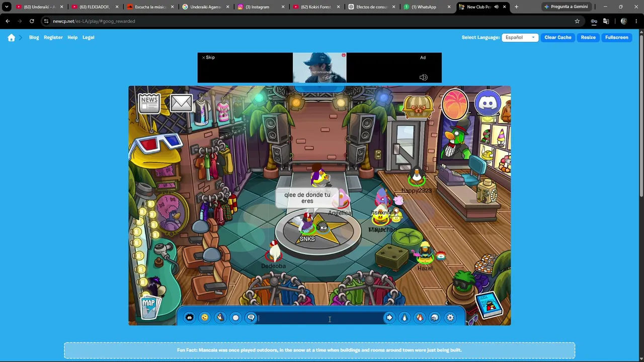Click the browser address bar URL

coord(94,21)
